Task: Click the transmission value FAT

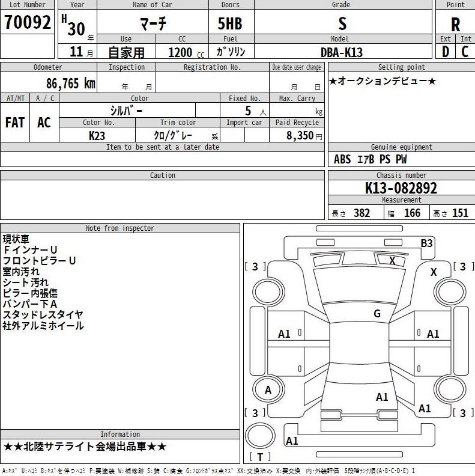Action: coord(15,123)
